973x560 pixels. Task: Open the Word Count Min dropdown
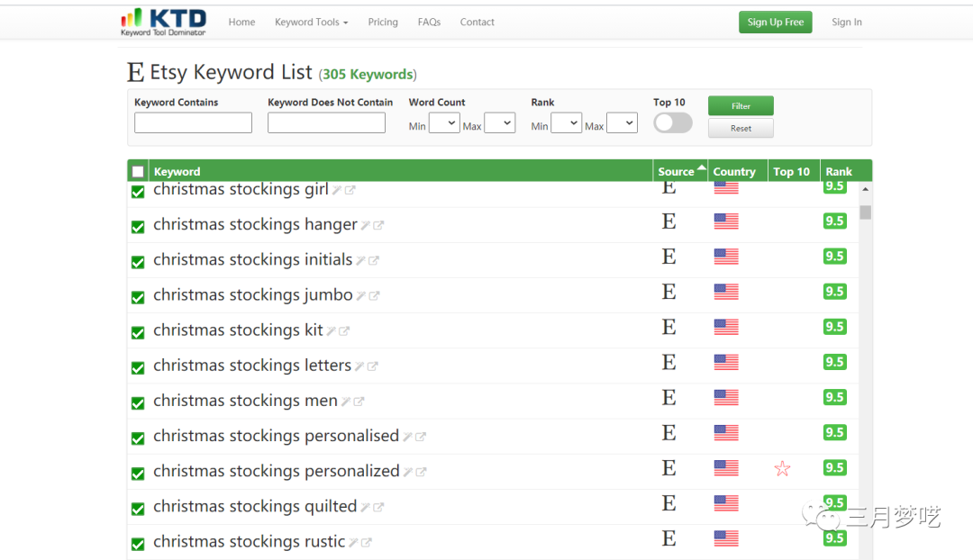tap(444, 123)
